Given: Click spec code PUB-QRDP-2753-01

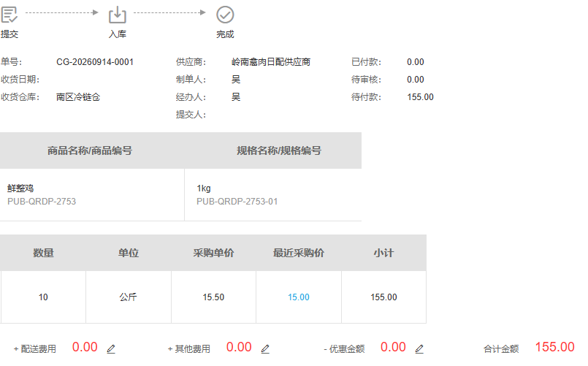Looking at the screenshot, I should point(237,202).
